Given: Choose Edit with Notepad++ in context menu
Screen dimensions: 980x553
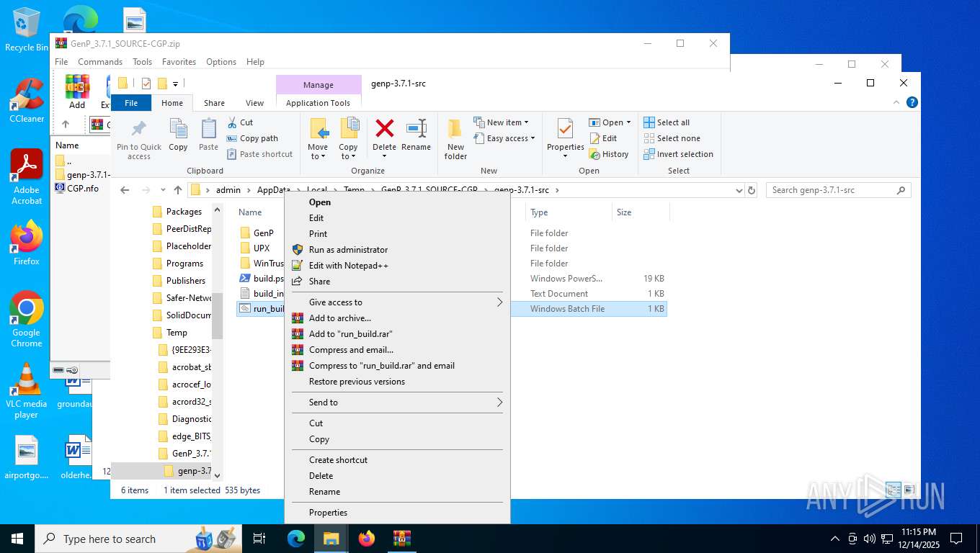Looking at the screenshot, I should 398,266.
